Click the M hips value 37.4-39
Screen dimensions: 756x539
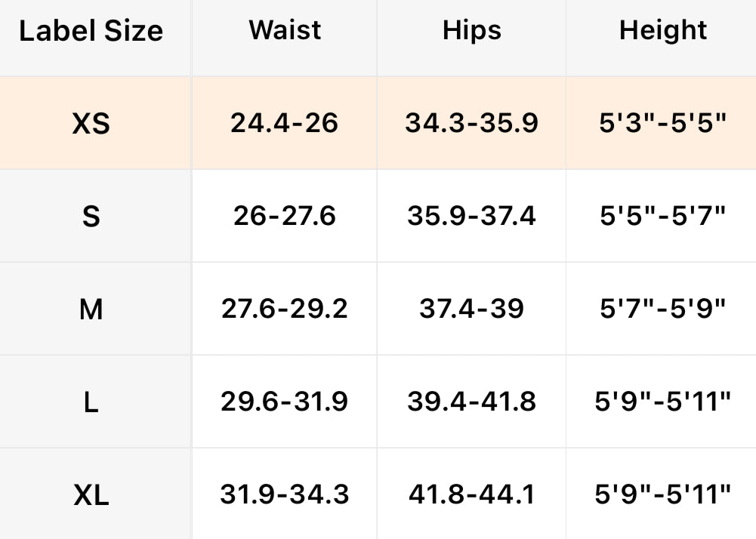point(472,309)
